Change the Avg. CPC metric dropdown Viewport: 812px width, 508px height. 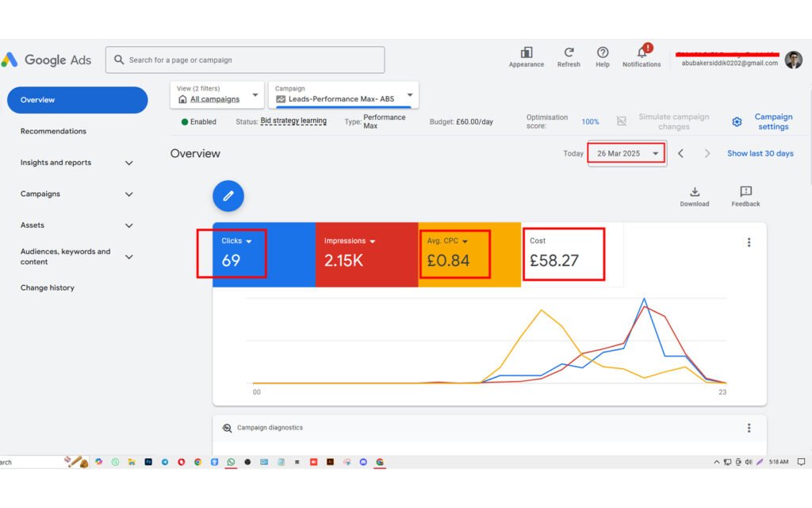[465, 241]
